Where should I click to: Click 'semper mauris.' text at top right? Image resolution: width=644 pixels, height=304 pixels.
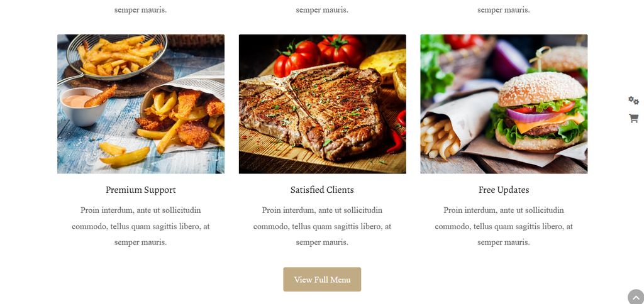504,10
